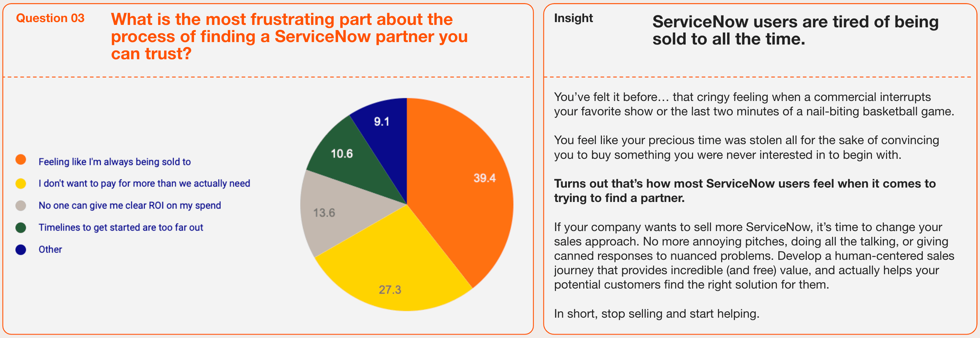Image resolution: width=980 pixels, height=338 pixels.
Task: Click the orange legend dot for 'always being sold to'
Action: coord(21,160)
